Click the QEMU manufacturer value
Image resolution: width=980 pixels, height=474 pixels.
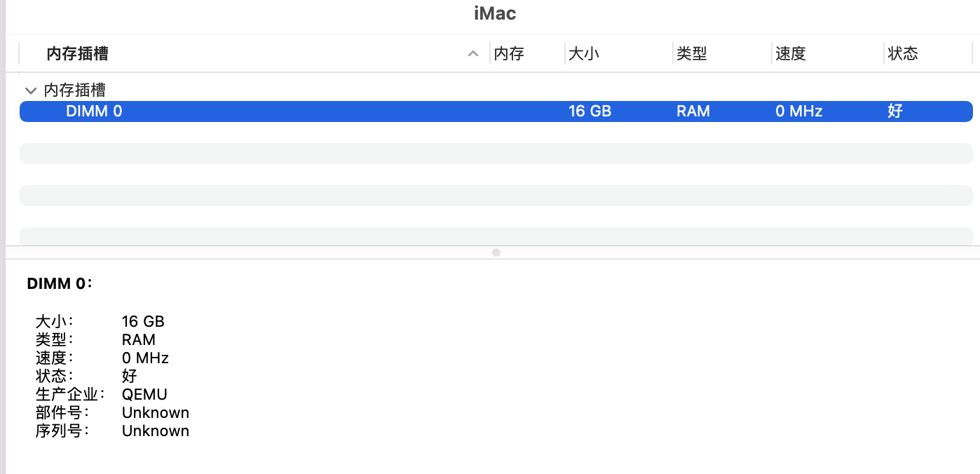tap(144, 394)
